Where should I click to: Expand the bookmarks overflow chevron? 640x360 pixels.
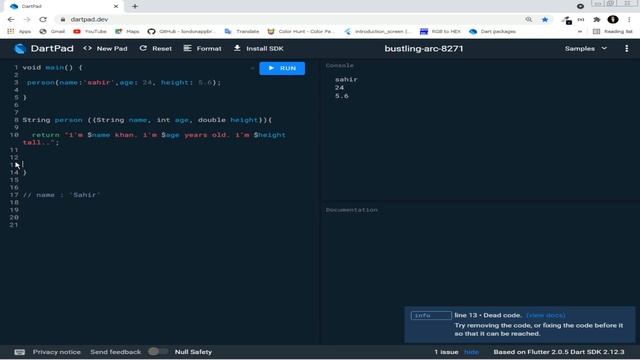coord(580,31)
